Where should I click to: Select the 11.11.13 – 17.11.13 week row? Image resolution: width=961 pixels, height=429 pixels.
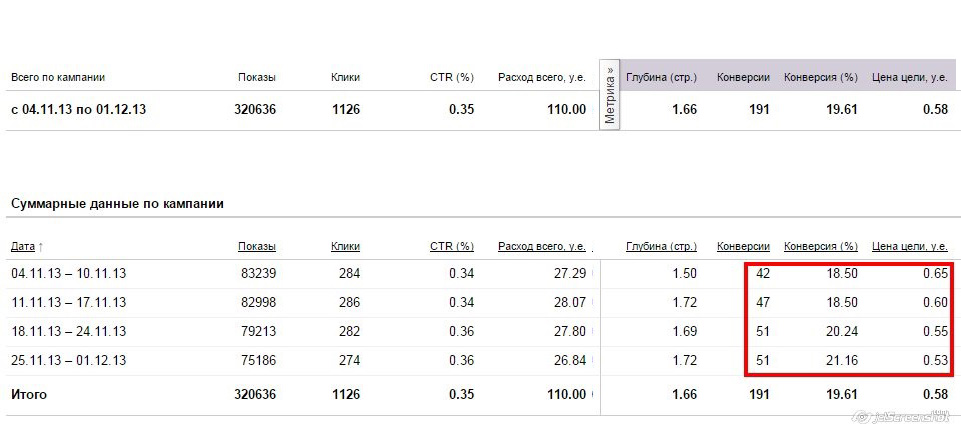click(68, 302)
